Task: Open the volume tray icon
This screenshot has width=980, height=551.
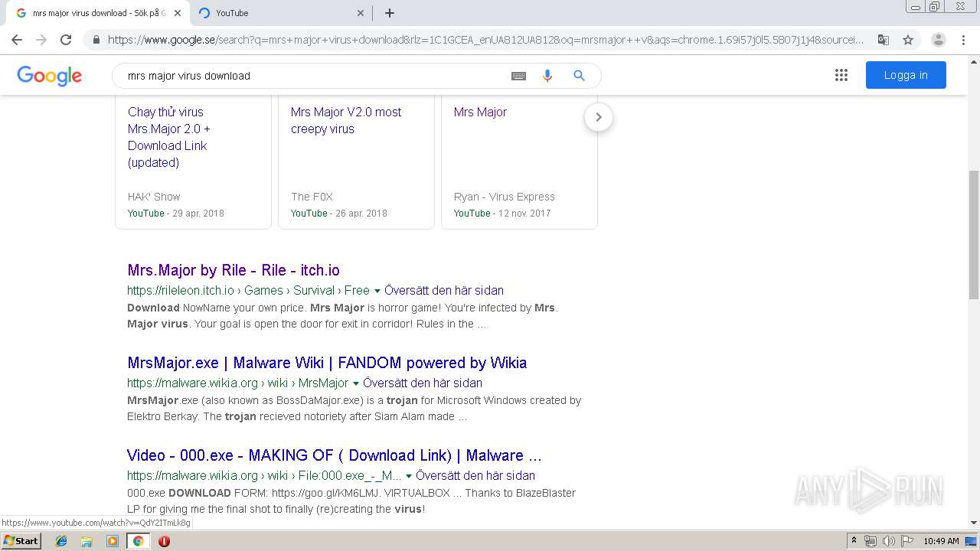Action: tap(888, 541)
